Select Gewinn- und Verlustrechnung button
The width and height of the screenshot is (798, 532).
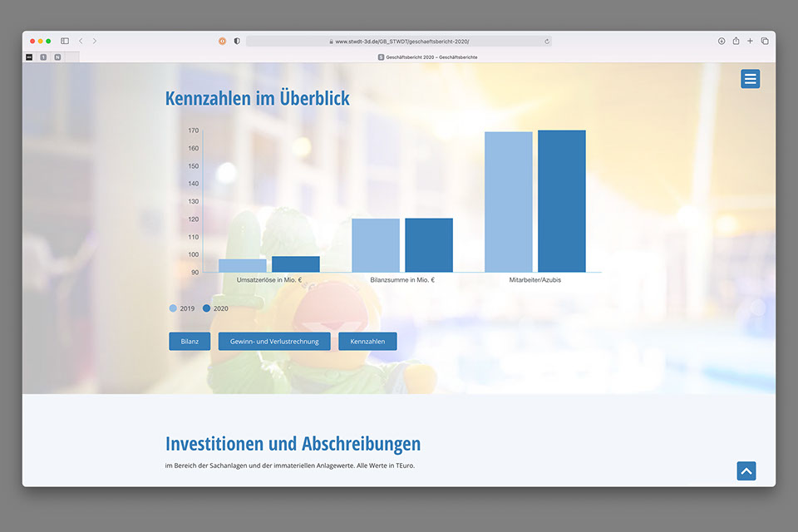tap(274, 342)
